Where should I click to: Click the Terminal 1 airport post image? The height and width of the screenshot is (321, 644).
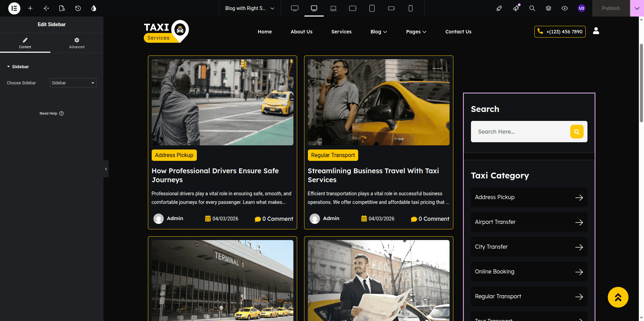(222, 280)
